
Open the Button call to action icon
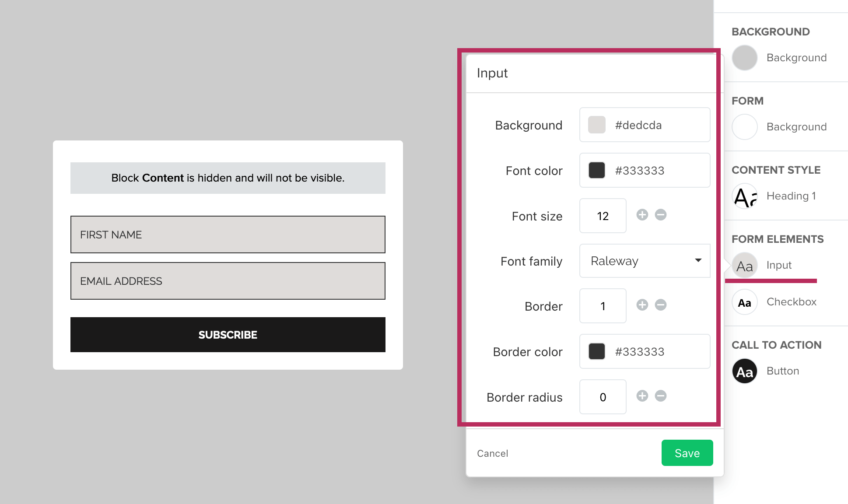pyautogui.click(x=745, y=371)
